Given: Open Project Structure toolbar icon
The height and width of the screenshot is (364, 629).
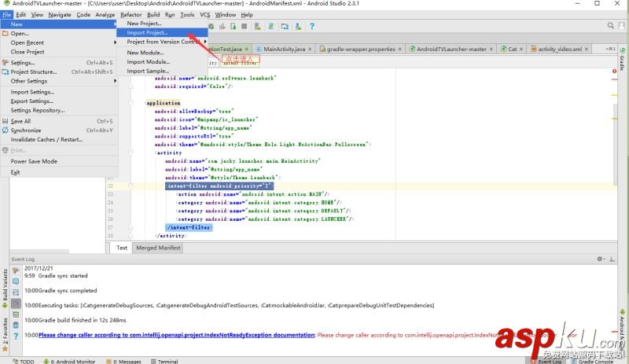Looking at the screenshot, I should pos(285,27).
